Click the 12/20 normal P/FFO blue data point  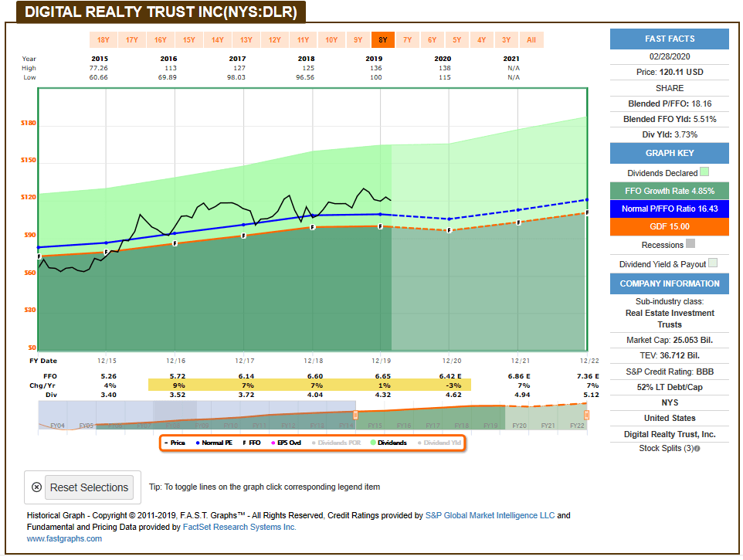[x=450, y=219]
